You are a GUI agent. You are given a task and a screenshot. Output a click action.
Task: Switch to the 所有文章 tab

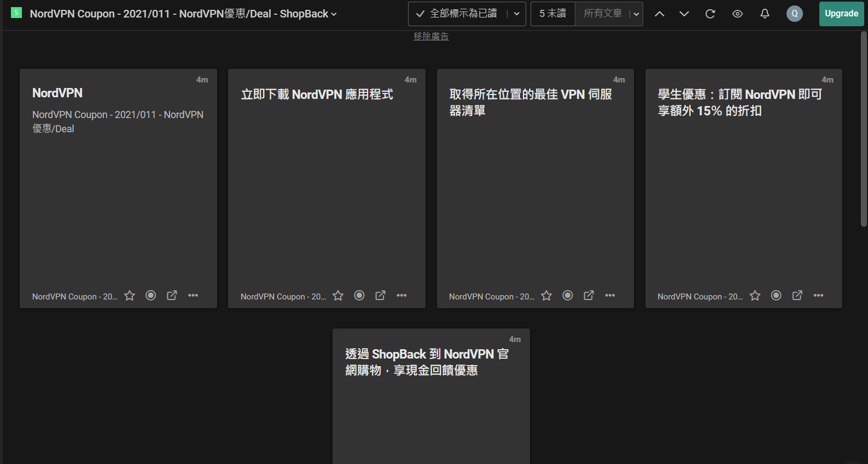[x=603, y=14]
